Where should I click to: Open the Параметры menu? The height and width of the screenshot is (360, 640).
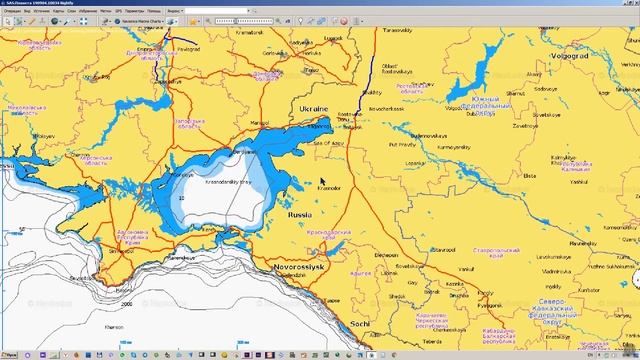pyautogui.click(x=134, y=11)
